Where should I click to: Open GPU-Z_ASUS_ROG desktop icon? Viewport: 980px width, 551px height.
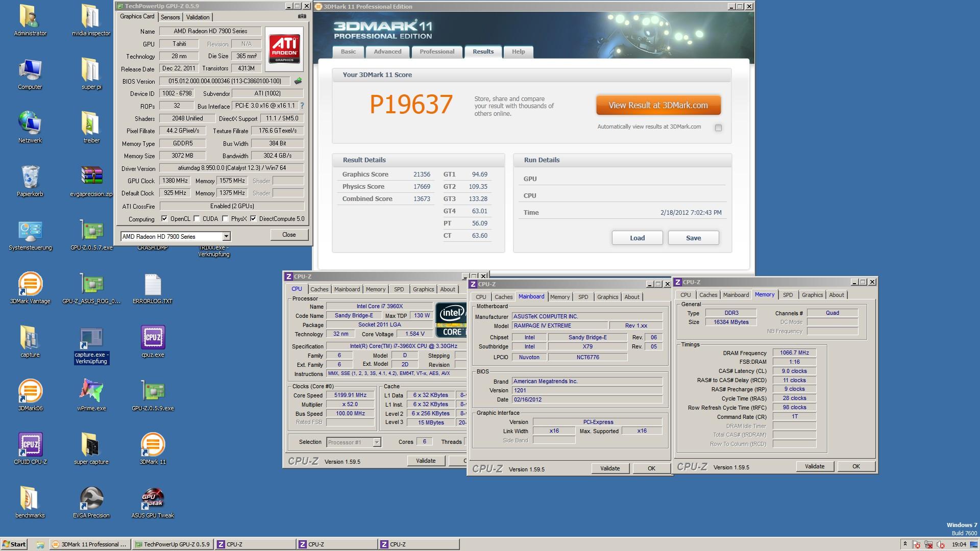pyautogui.click(x=91, y=288)
